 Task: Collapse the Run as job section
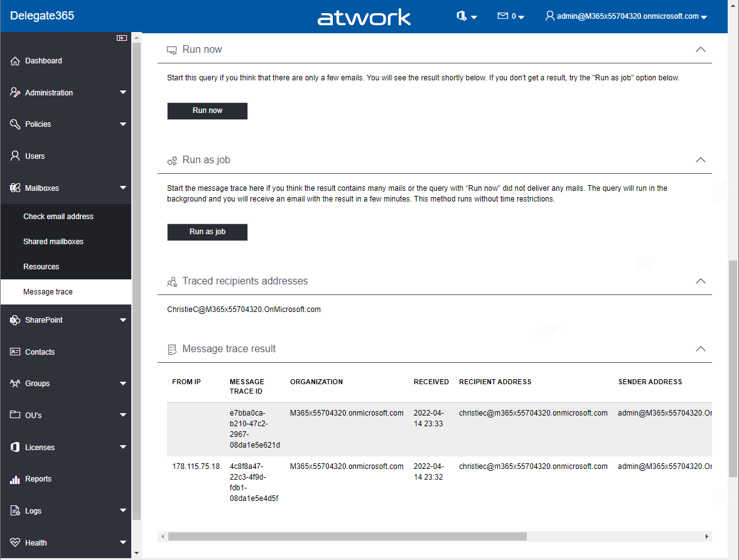tap(701, 160)
